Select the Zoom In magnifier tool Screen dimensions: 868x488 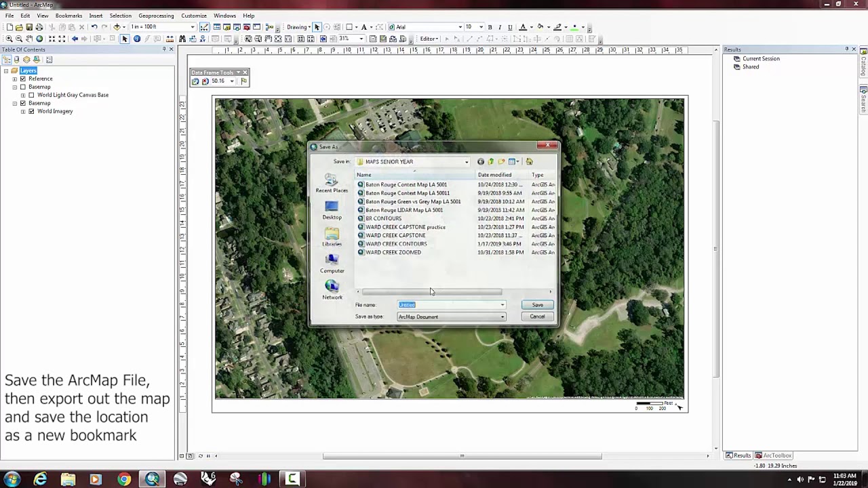coord(9,39)
